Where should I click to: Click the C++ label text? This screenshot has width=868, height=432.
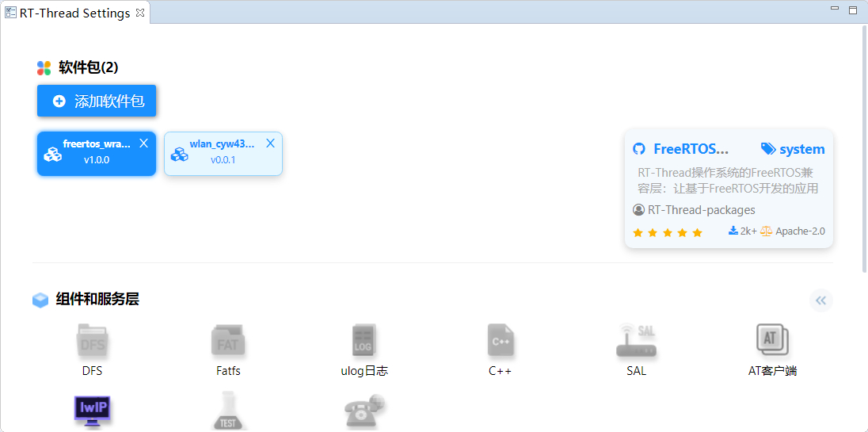point(500,371)
